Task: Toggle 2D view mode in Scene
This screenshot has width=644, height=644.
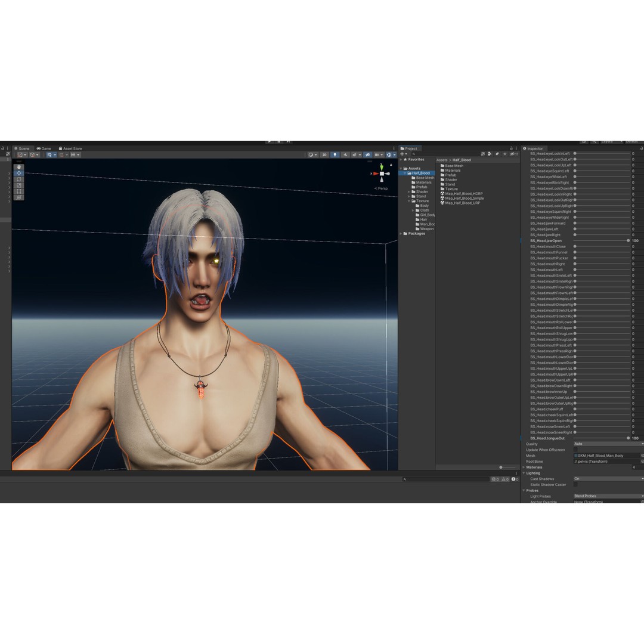Action: coord(324,155)
